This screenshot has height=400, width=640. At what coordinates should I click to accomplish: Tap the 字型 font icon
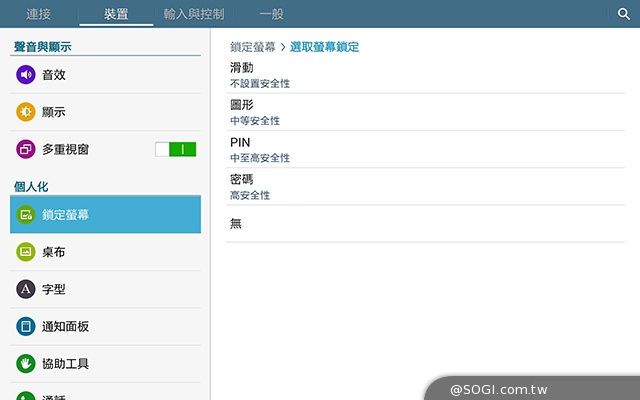[x=26, y=289]
